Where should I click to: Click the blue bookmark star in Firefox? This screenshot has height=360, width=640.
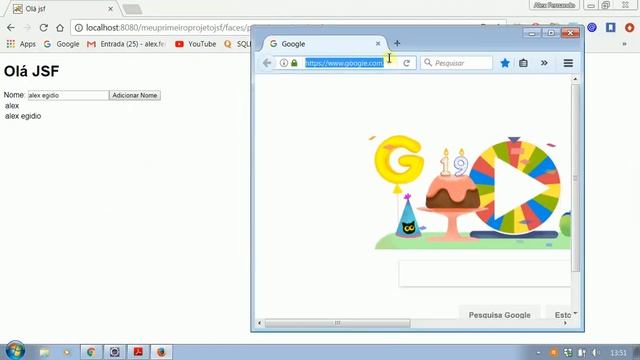pyautogui.click(x=505, y=63)
